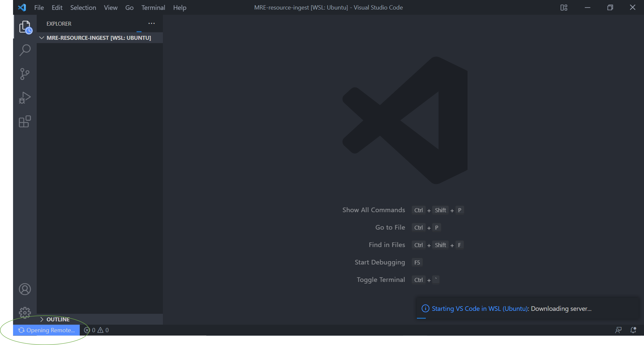
Task: Open Explorer views and more actions ellipsis
Action: pyautogui.click(x=152, y=24)
